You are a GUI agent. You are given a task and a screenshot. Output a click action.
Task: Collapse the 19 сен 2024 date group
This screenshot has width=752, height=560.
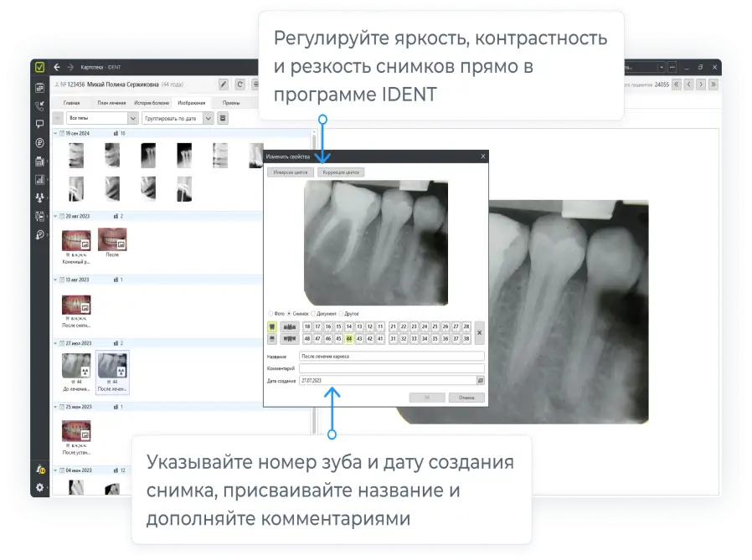tap(55, 133)
